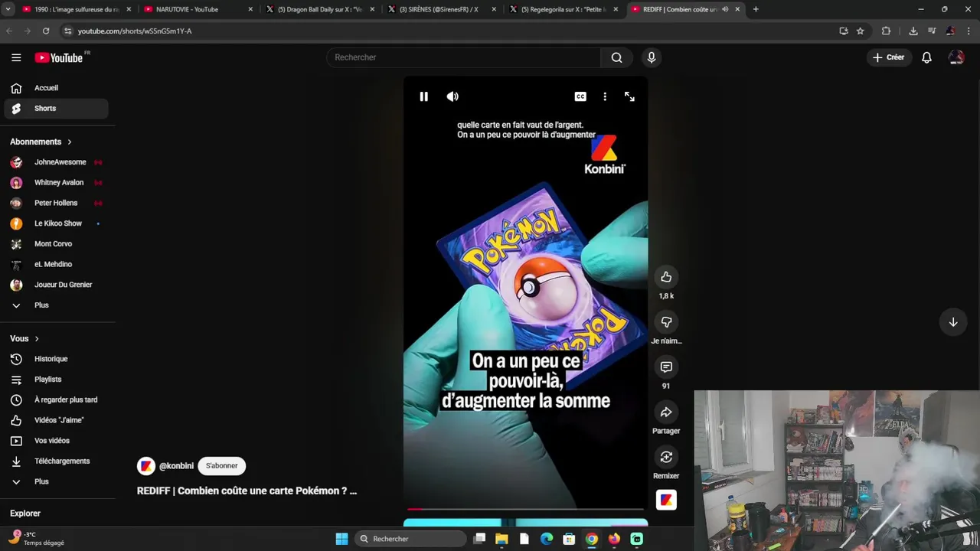
Task: Open the Konbini sound thumbnail
Action: pyautogui.click(x=666, y=500)
